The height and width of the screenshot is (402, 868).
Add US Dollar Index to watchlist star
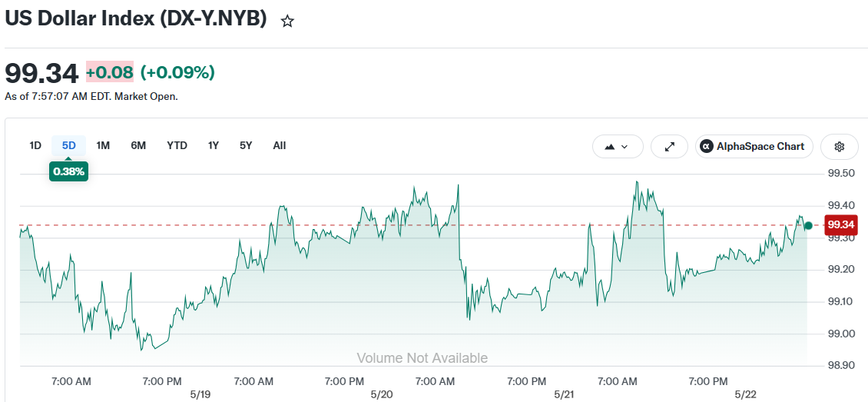pyautogui.click(x=287, y=22)
